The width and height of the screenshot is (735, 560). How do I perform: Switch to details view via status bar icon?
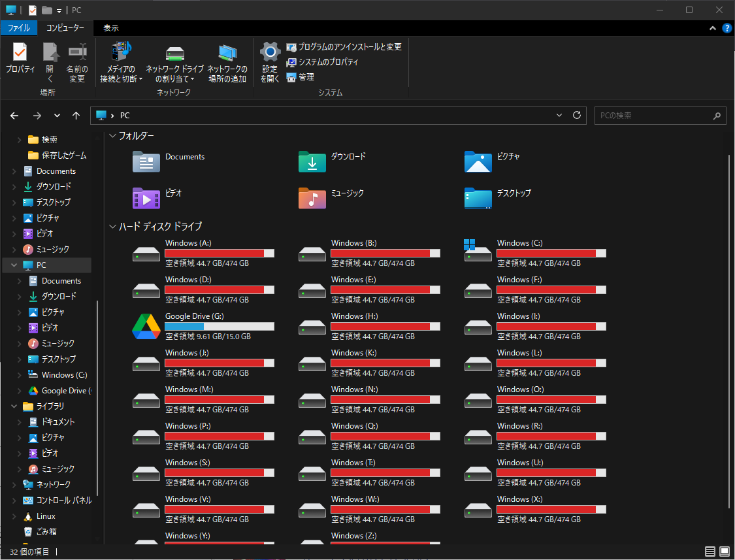click(710, 551)
